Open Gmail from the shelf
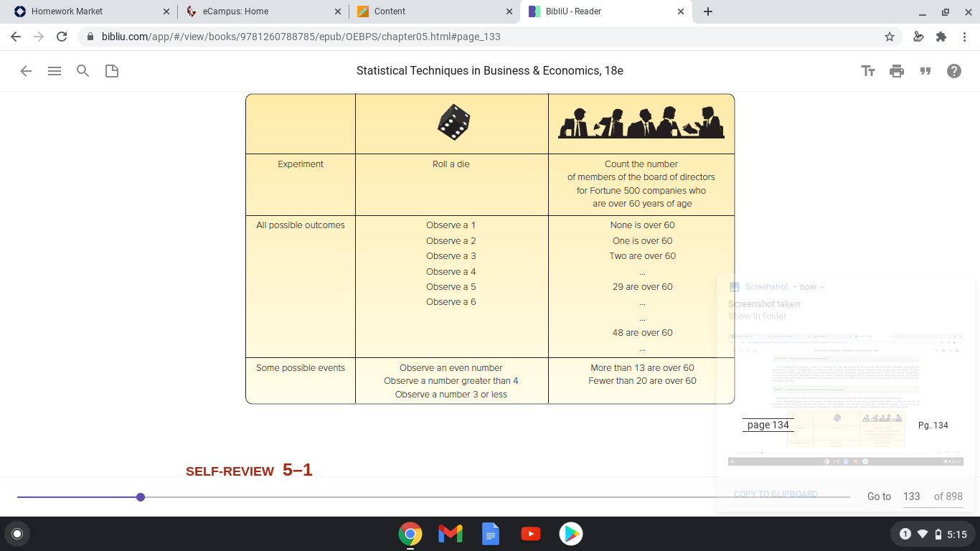Viewport: 980px width, 551px height. click(x=451, y=534)
